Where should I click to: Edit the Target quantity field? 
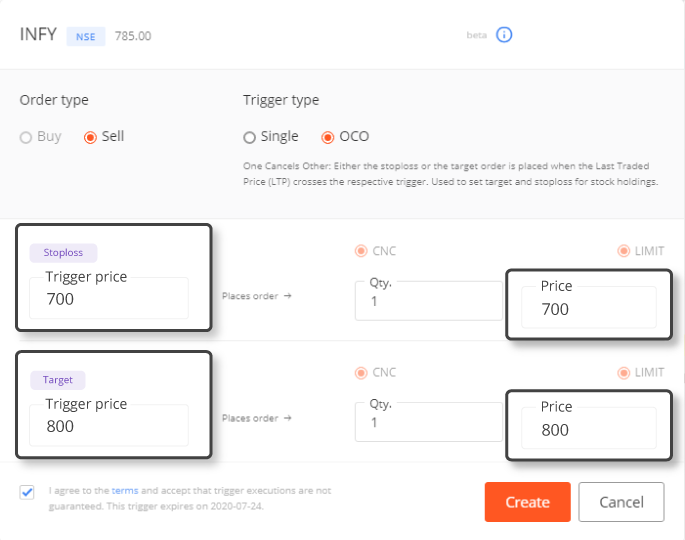428,422
